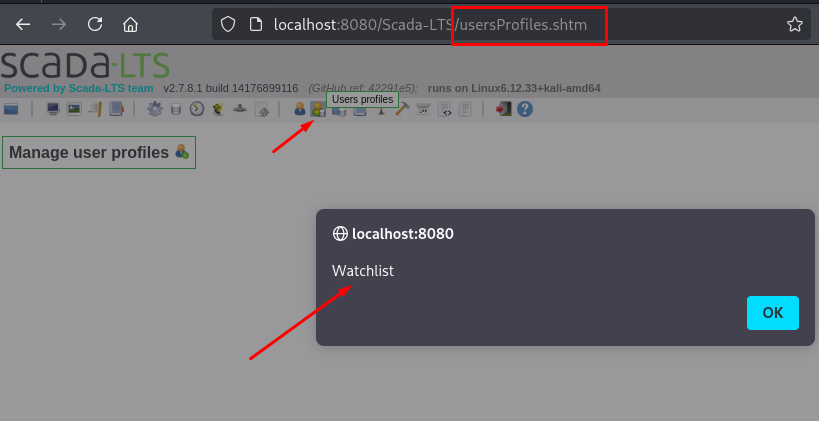
Task: Open data sources cylinder icon
Action: [x=176, y=109]
